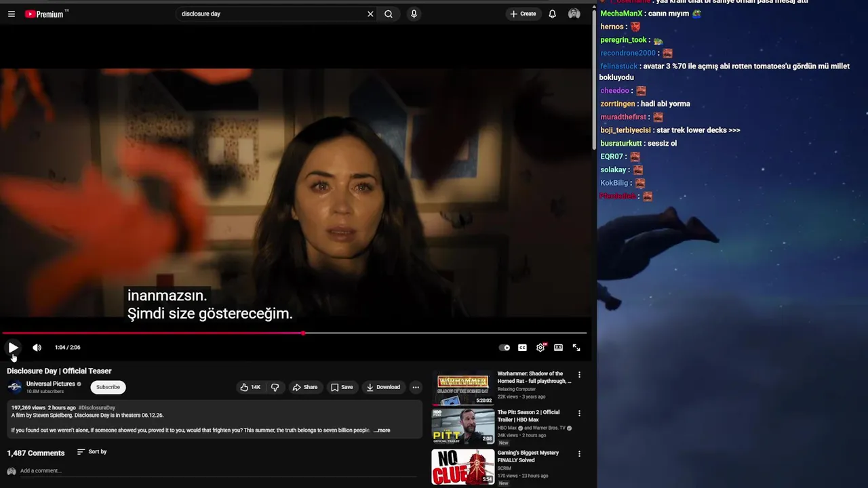The width and height of the screenshot is (868, 488).
Task: Like the video (14K)
Action: coord(250,387)
